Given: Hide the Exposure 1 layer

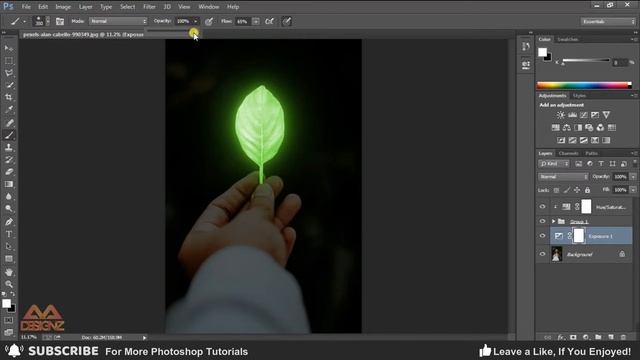Looking at the screenshot, I should 542,236.
